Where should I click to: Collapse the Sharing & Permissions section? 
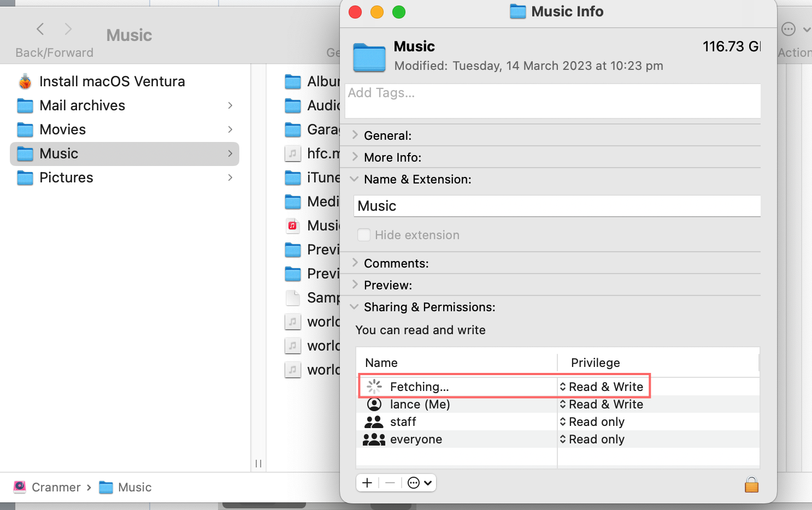(355, 306)
